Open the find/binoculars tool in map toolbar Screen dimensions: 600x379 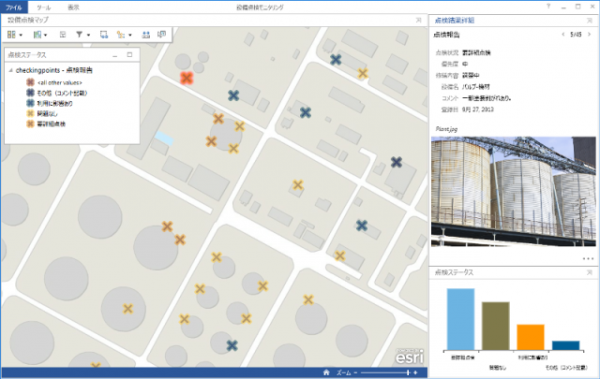tap(146, 35)
